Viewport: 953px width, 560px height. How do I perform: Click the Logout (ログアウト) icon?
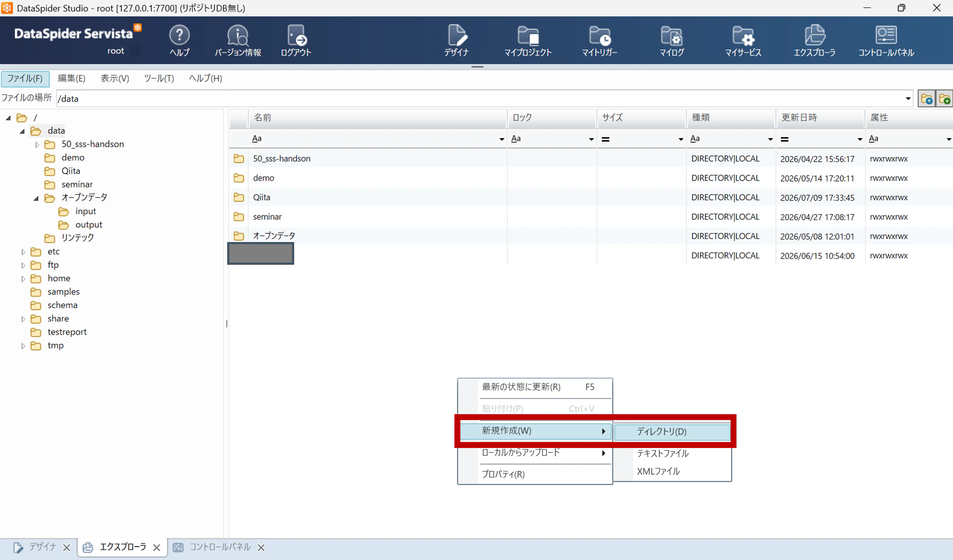click(x=296, y=40)
